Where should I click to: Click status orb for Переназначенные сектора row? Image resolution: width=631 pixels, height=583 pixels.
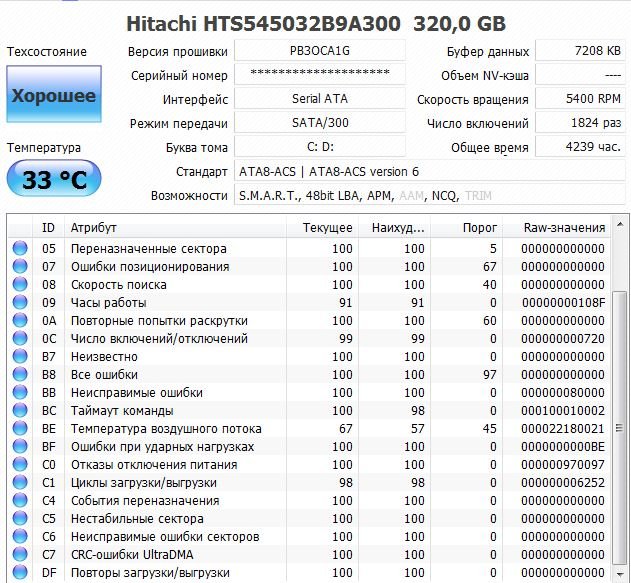coord(20,248)
